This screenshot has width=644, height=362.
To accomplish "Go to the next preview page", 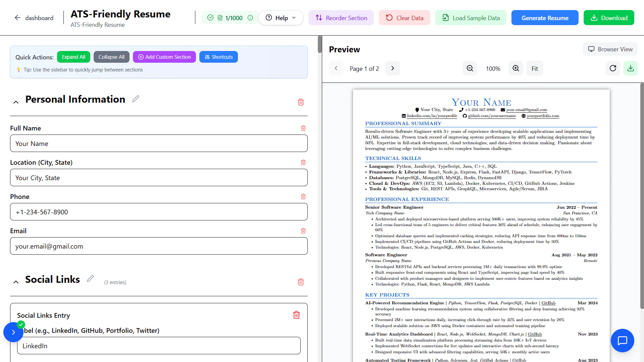I will pos(392,68).
